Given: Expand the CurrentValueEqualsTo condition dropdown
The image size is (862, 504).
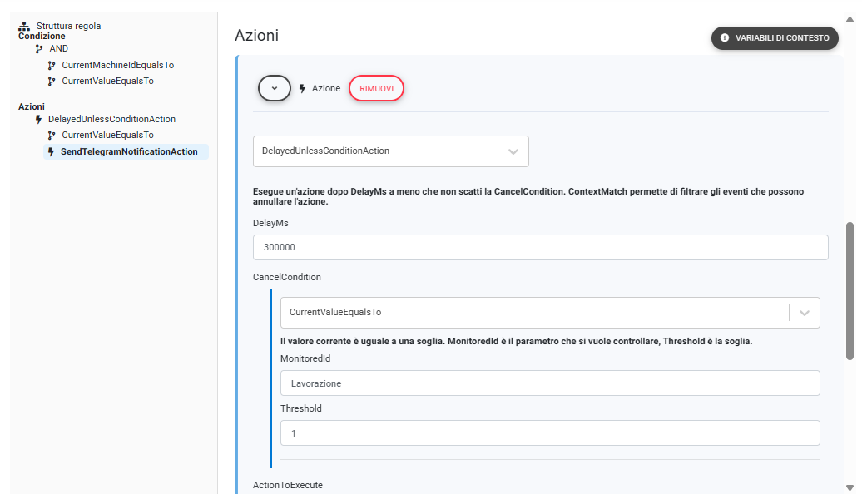Looking at the screenshot, I should pyautogui.click(x=804, y=313).
